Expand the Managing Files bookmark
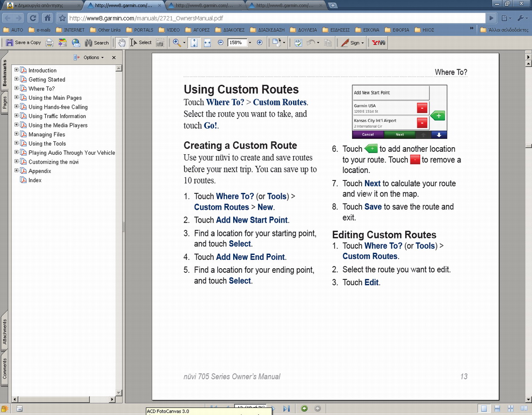Image resolution: width=532 pixels, height=415 pixels. point(16,134)
